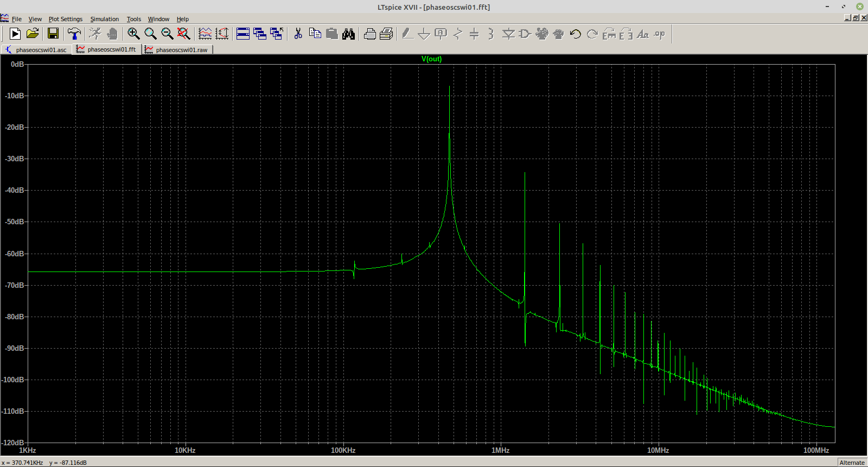Click the Pick Visible Traces icon

205,34
